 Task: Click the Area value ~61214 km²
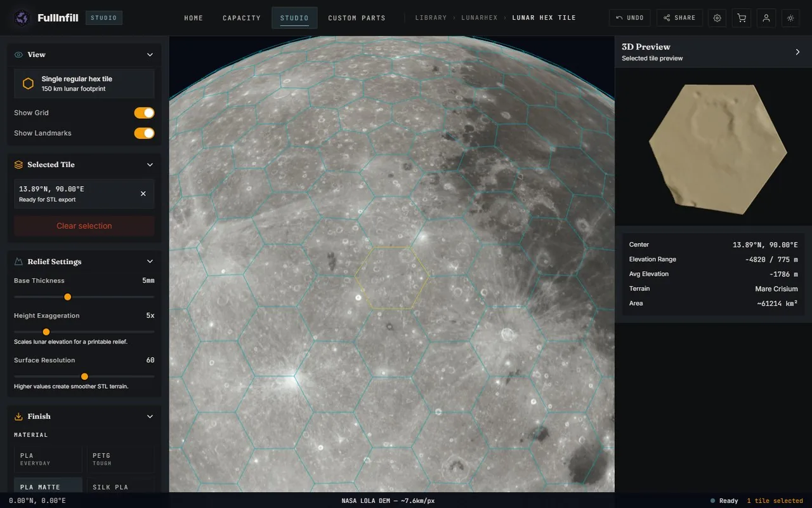[777, 304]
